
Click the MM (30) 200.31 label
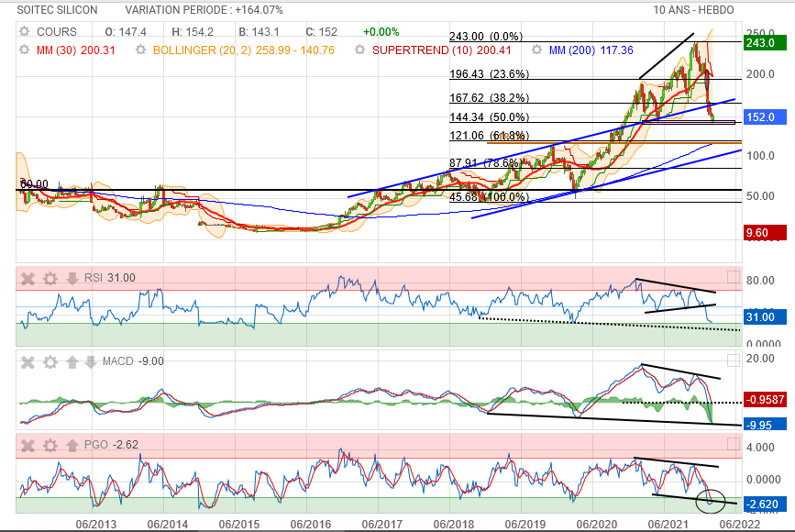click(x=75, y=50)
